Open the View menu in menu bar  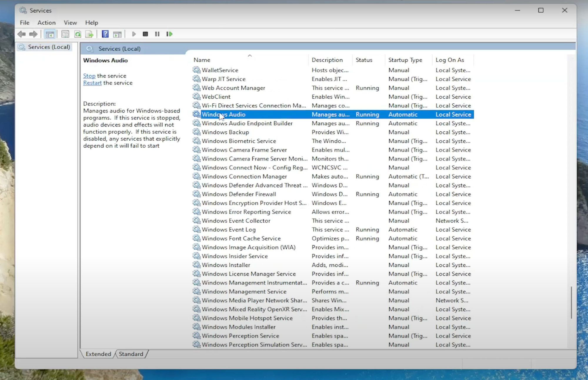[70, 22]
